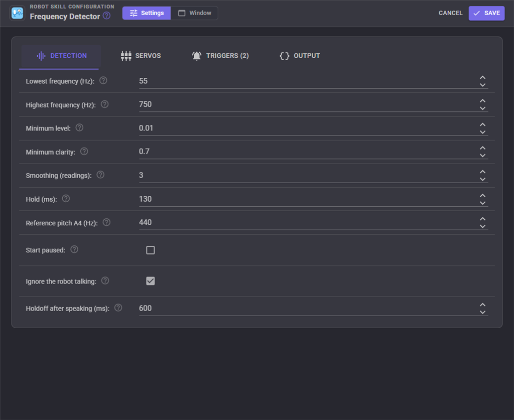
Task: Show help for Minimum clarity
Action: click(84, 152)
